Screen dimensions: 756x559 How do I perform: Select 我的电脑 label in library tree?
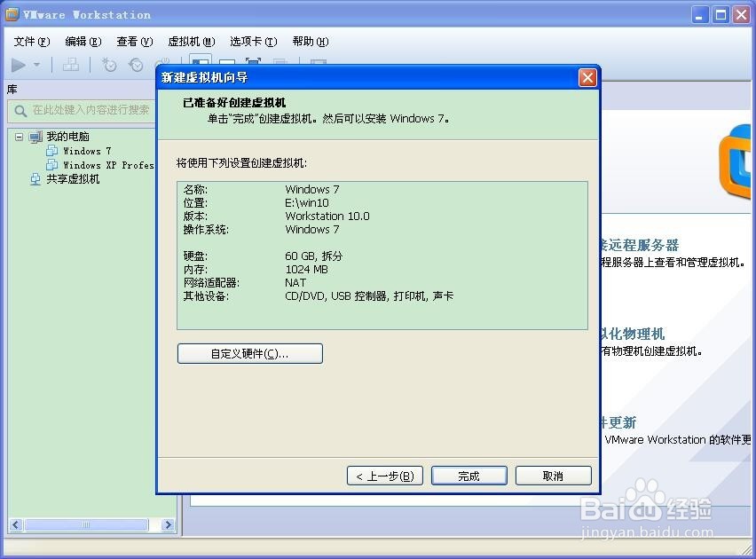pyautogui.click(x=68, y=137)
